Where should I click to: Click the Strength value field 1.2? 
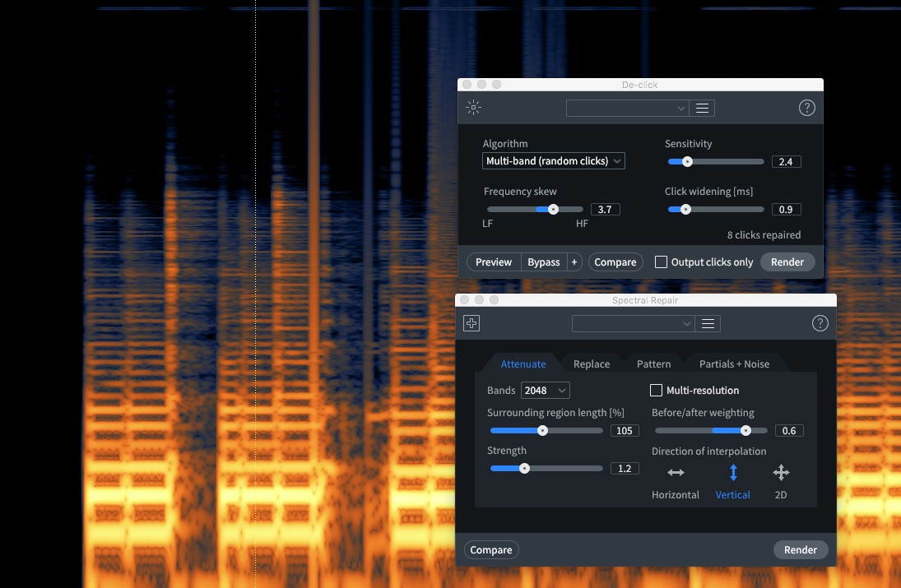(x=625, y=469)
